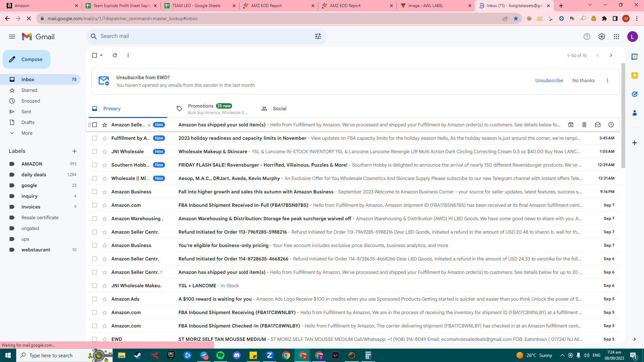Switch to image - AWL LABEL tab
Viewport: 644px width, 362px height.
[436, 6]
